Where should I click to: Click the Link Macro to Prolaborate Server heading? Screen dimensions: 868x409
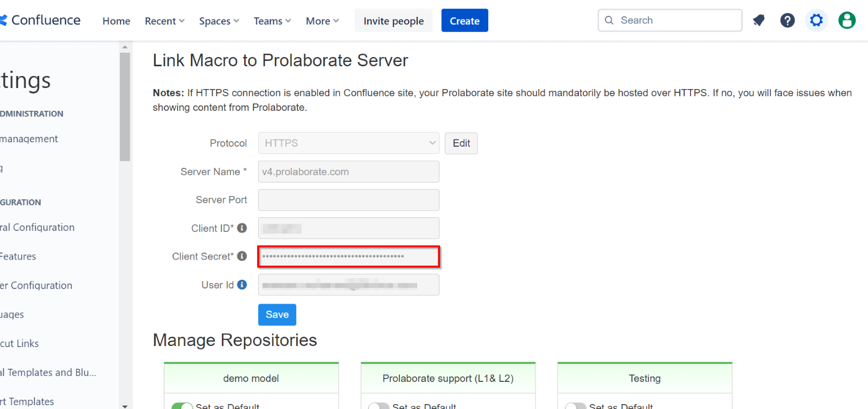point(280,60)
